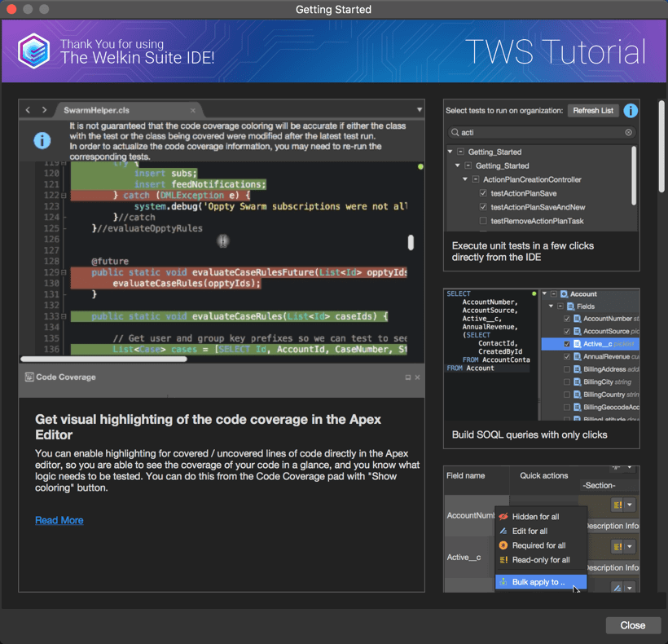Maximize the Code Coverage panel

click(407, 377)
